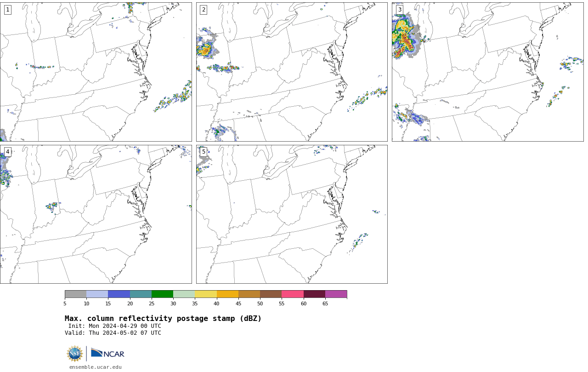Click the colorbar tick label 65
588x372 pixels.
point(325,303)
